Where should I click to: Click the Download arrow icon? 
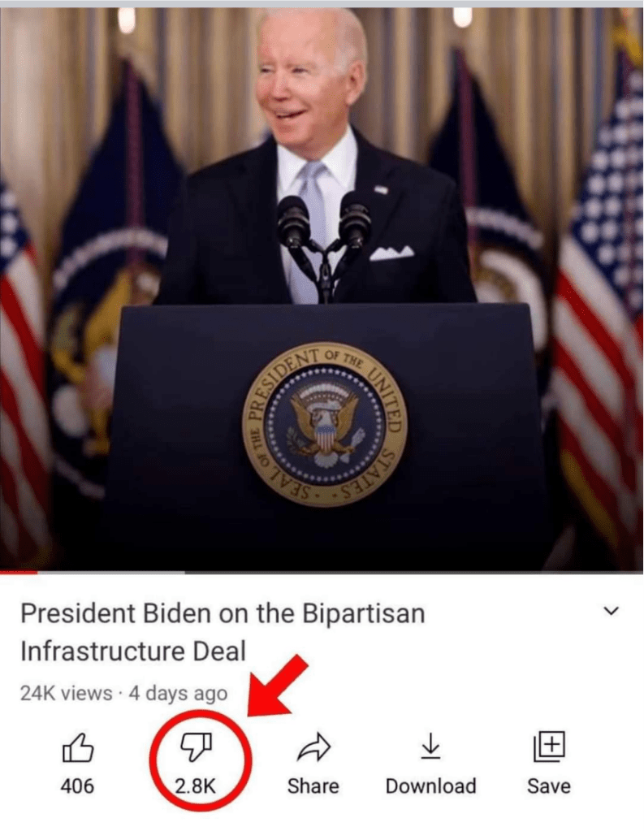point(430,747)
